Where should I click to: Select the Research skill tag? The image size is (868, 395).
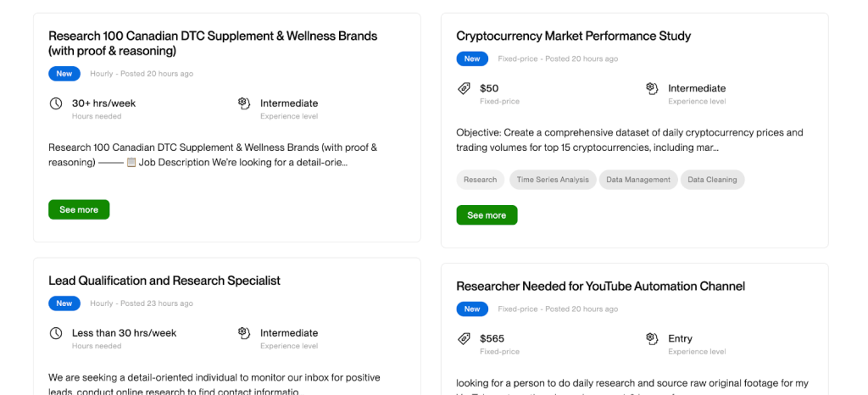(481, 180)
